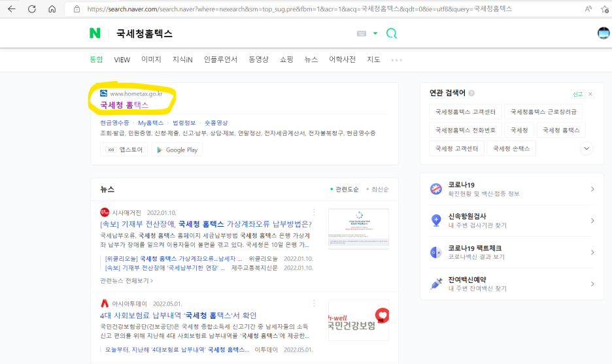
Task: Click the 신속항원검사 location pin icon
Action: (x=436, y=220)
